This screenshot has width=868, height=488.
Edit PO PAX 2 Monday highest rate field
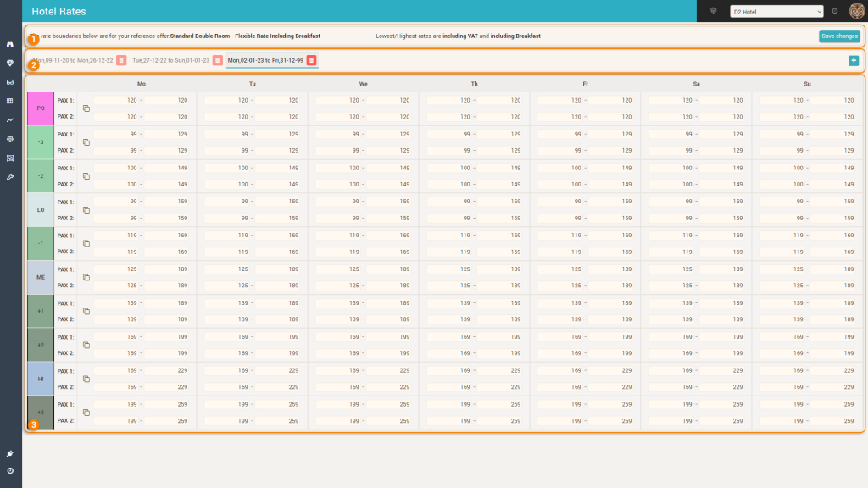click(166, 117)
